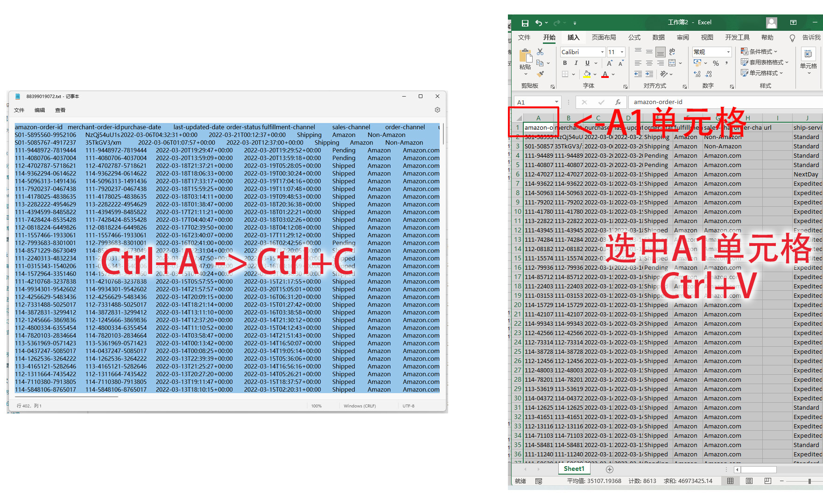Open the Quick Access Toolbar customize menu
This screenshot has width=823, height=504.
pos(575,23)
